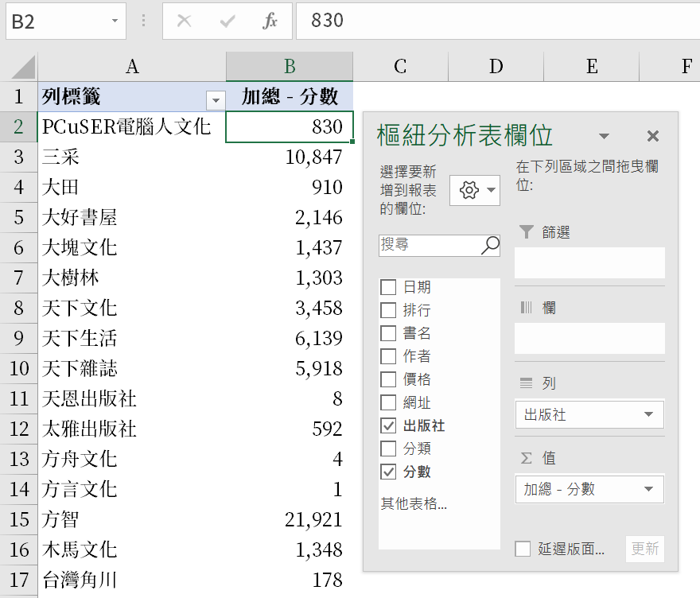Select cell showing 21,921
The image size is (700, 598).
tap(290, 520)
